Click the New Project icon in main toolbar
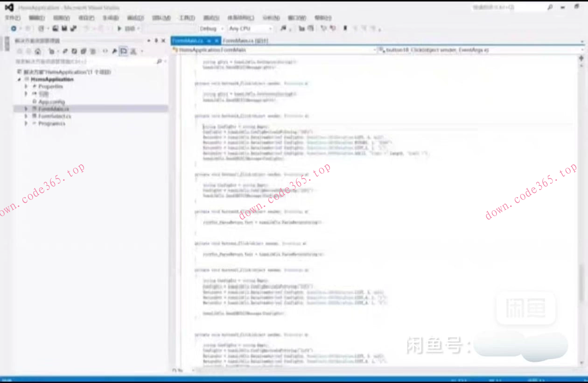 coord(41,28)
